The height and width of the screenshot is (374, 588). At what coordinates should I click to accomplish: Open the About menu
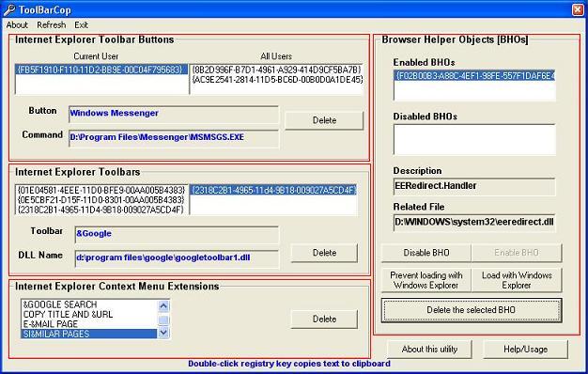pyautogui.click(x=17, y=25)
